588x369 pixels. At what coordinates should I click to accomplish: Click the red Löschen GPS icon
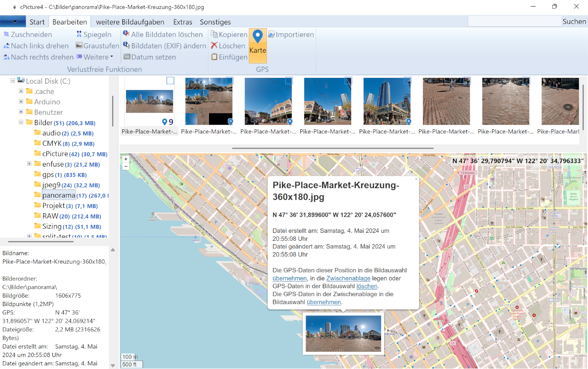(x=214, y=46)
